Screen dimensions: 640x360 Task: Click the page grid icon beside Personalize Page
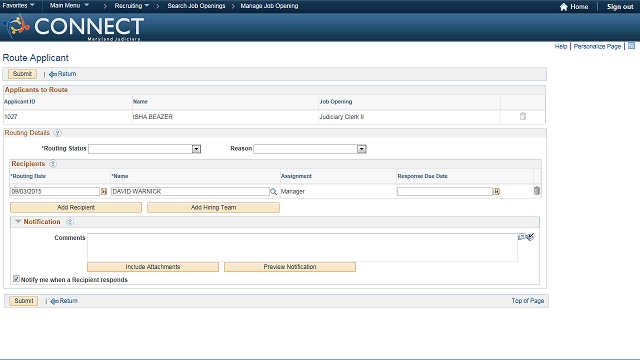[x=631, y=46]
